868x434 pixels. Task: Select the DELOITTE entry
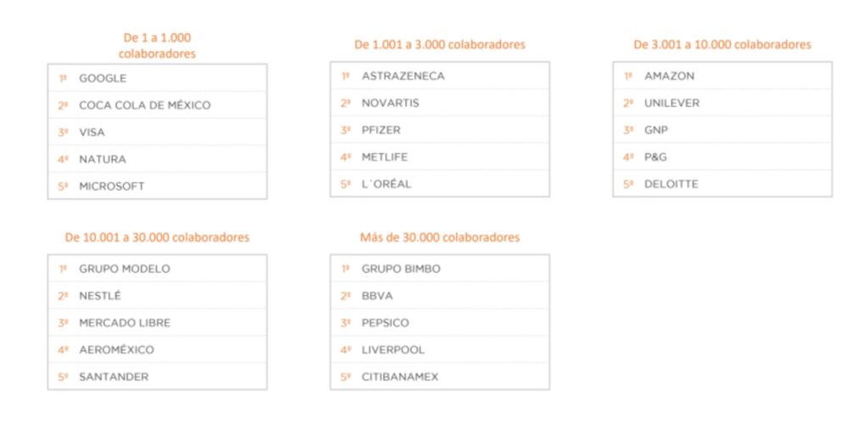(671, 184)
